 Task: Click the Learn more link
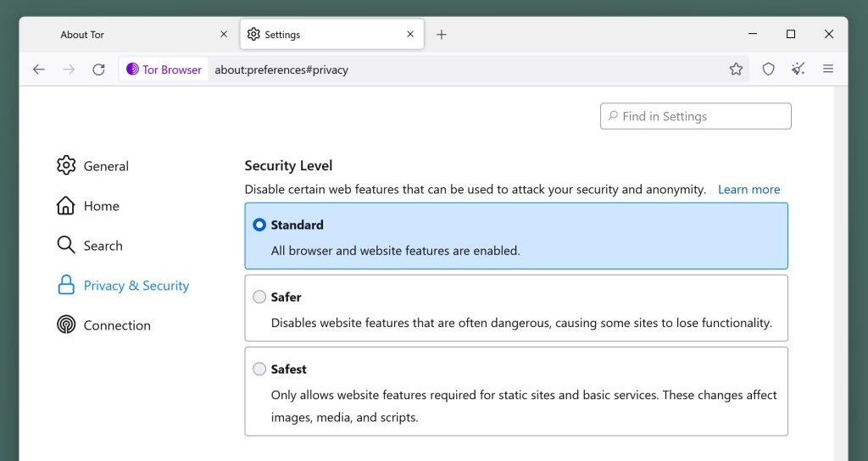tap(749, 189)
